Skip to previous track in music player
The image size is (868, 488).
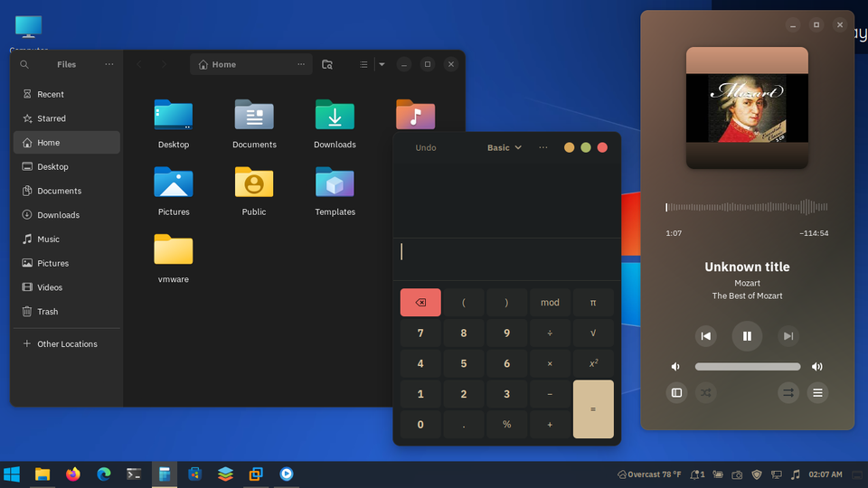pyautogui.click(x=706, y=336)
